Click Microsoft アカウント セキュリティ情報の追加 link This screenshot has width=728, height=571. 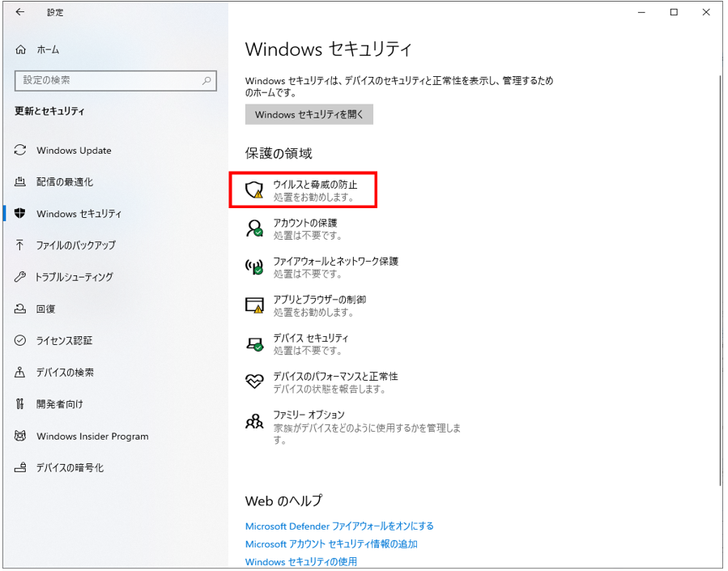pyautogui.click(x=331, y=543)
